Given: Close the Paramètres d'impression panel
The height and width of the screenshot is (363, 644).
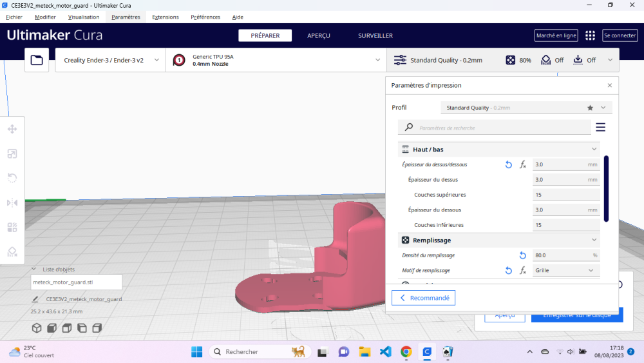Looking at the screenshot, I should click(x=610, y=86).
